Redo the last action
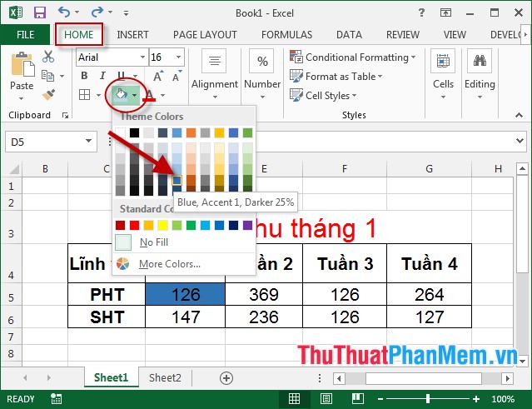The image size is (532, 409). [x=97, y=12]
